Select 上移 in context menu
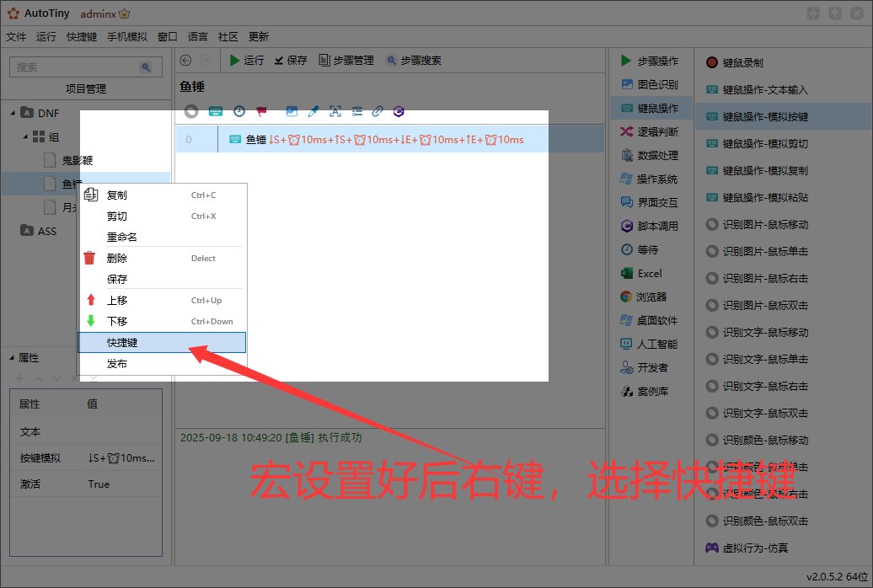873x588 pixels. coord(162,300)
